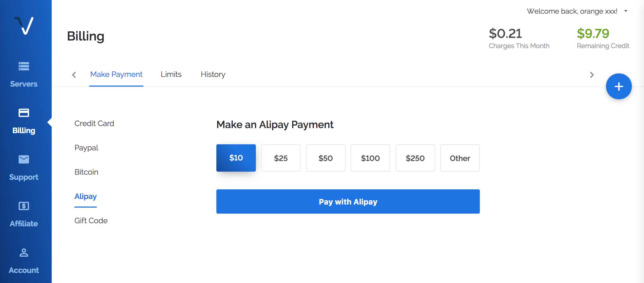This screenshot has width=644, height=283.
Task: Switch to the History tab
Action: [x=213, y=74]
